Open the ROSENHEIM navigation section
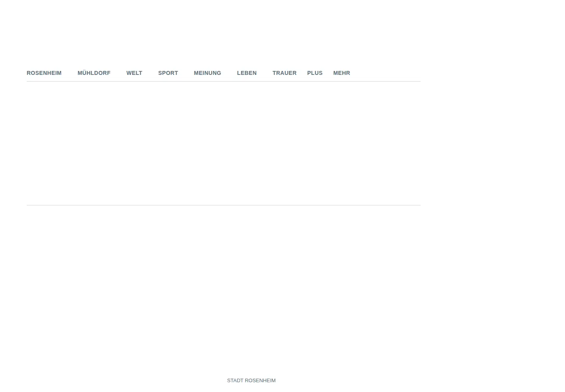The image size is (565, 392). [44, 73]
